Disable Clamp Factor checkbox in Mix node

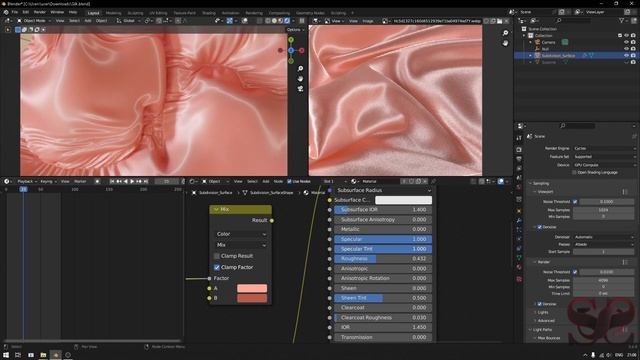coord(217,267)
